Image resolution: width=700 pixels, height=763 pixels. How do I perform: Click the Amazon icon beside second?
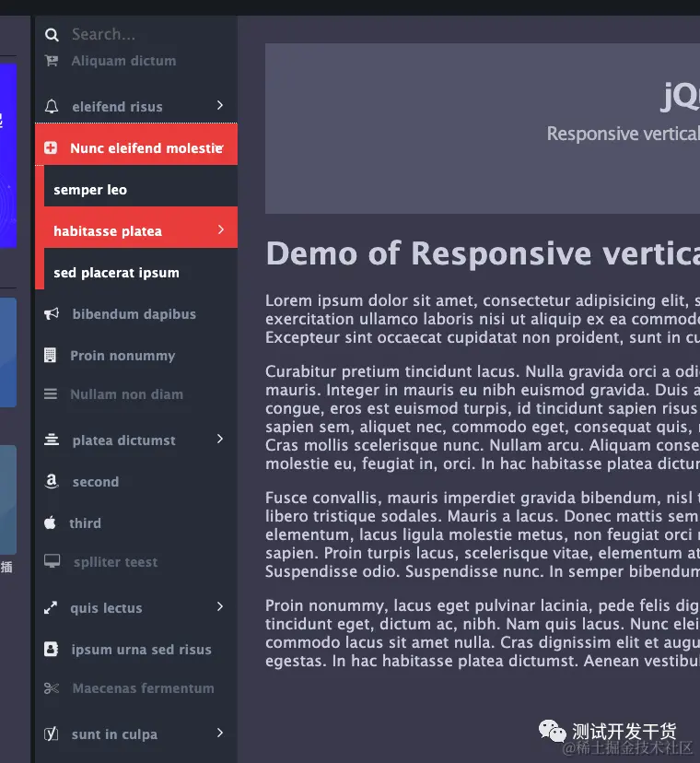(x=52, y=481)
